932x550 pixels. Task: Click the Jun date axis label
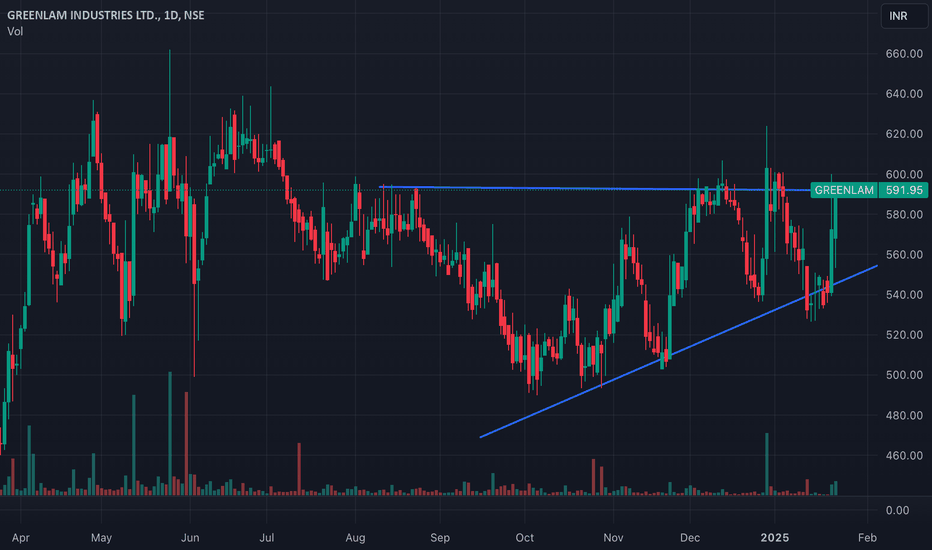(190, 538)
